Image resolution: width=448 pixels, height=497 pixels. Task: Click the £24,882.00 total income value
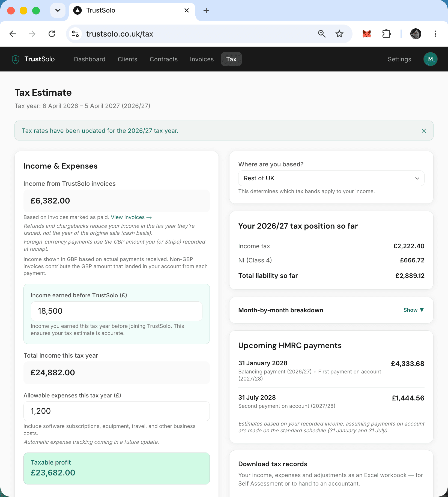pos(53,373)
